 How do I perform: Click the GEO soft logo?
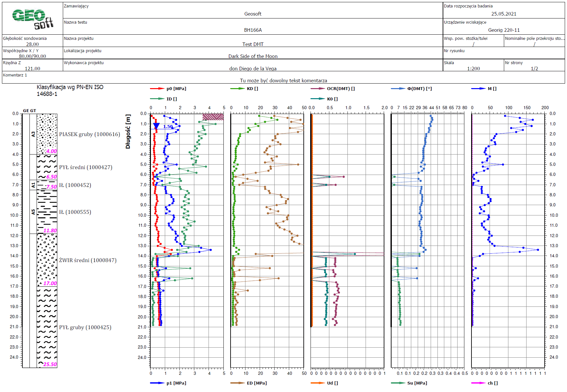[33, 19]
